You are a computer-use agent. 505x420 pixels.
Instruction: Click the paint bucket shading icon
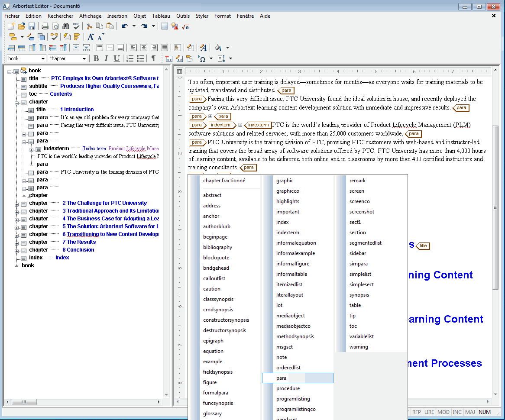tap(218, 48)
